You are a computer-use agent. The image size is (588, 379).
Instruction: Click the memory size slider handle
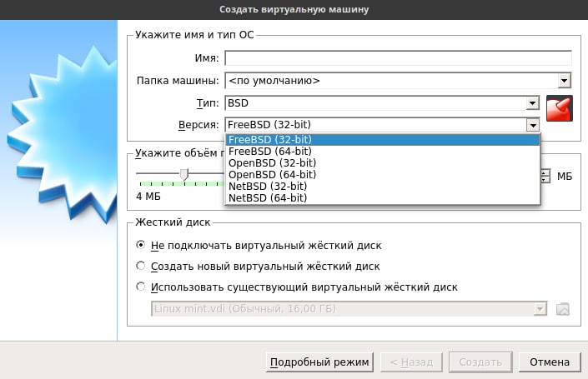pyautogui.click(x=183, y=174)
